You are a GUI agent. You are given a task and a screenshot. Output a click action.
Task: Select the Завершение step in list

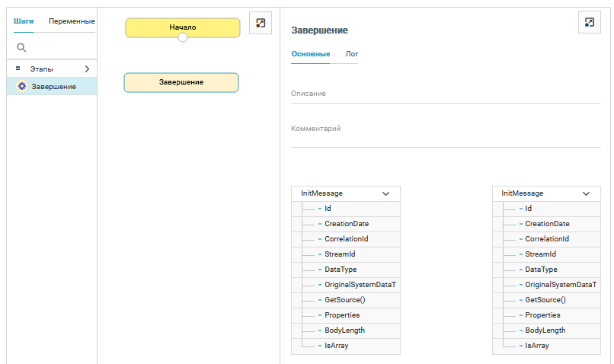pos(53,87)
